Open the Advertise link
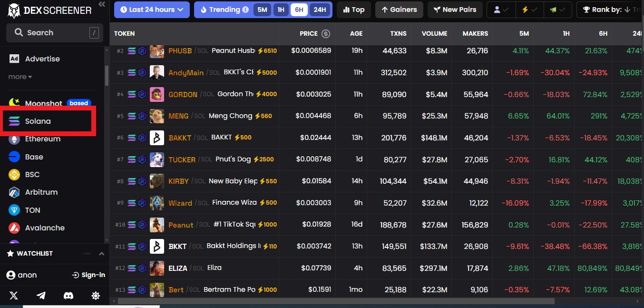 (x=35, y=59)
